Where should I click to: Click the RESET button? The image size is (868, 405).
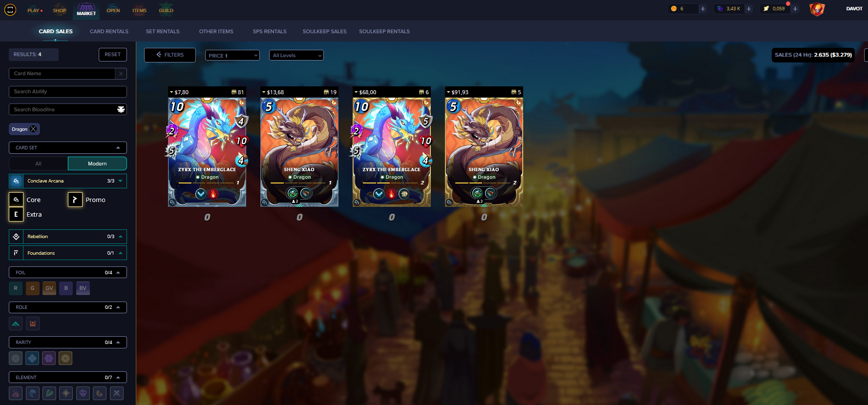pos(113,55)
